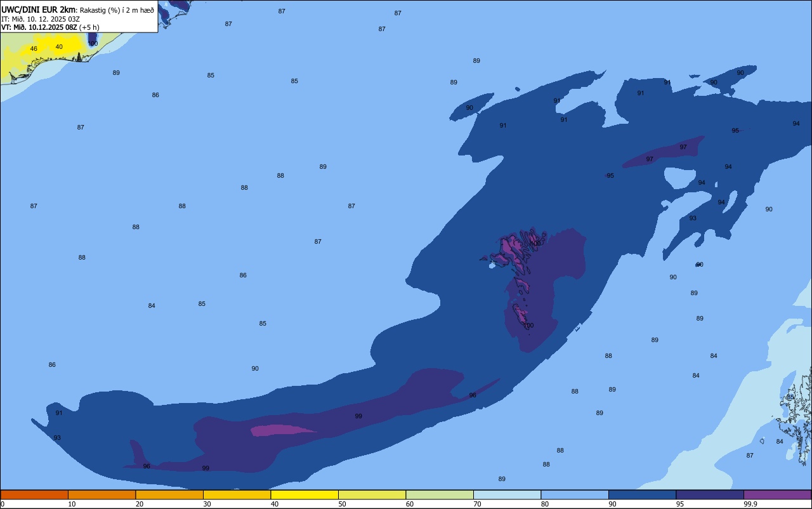Choose the 90–95 medium blue legend swatch
Image resolution: width=812 pixels, height=509 pixels.
642,494
